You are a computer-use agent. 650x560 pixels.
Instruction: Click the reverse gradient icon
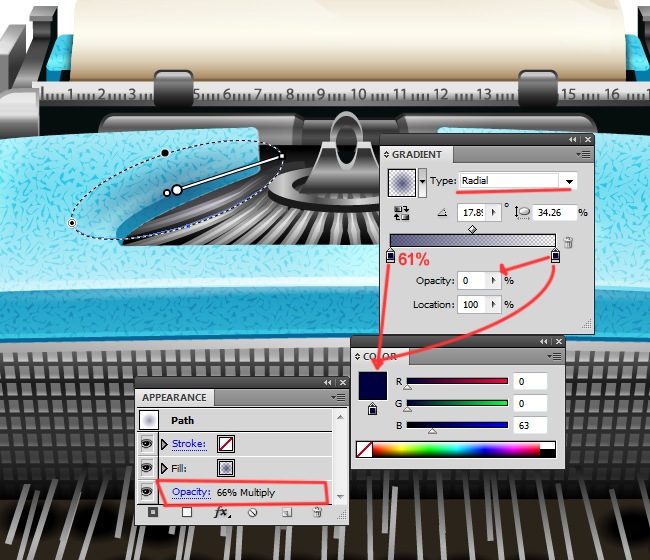point(401,213)
